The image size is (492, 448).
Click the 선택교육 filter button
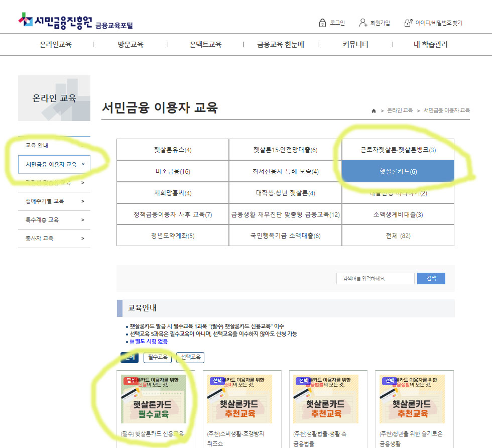190,357
